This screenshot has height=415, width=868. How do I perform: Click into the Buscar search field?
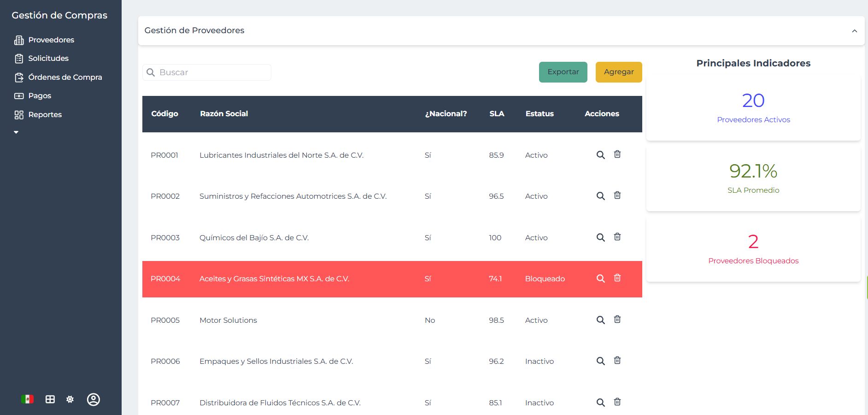212,72
